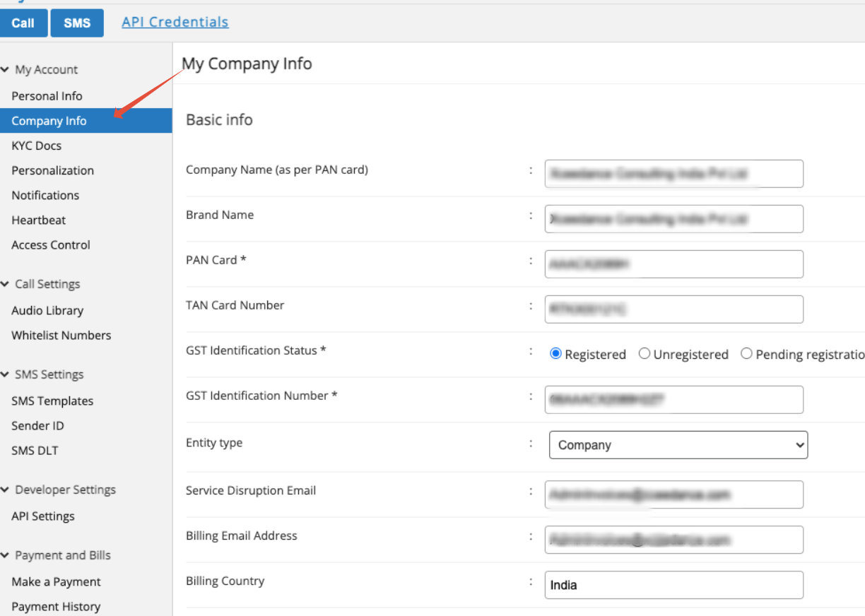Viewport: 865px width, 616px height.
Task: Collapse the Call Settings section chevron
Action: coord(6,284)
